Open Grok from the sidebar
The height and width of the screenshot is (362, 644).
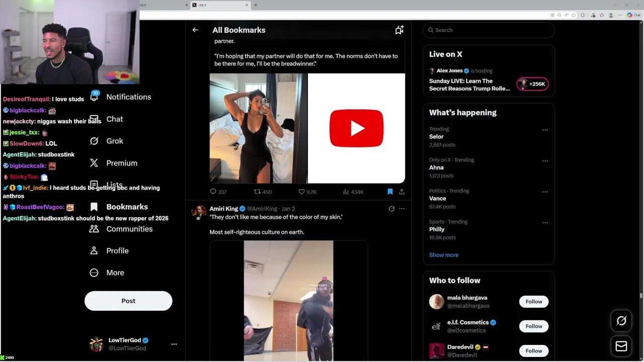(115, 141)
